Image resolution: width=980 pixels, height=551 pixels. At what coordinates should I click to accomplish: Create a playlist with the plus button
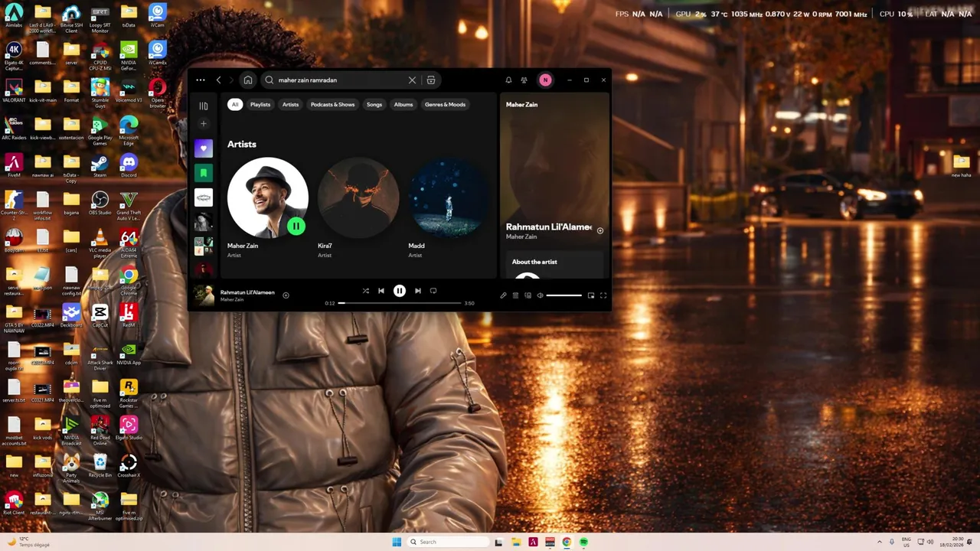click(x=203, y=123)
